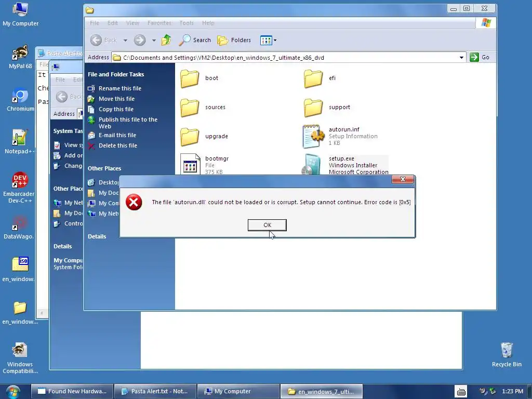This screenshot has width=532, height=399.
Task: Open the Recycle Bin
Action: click(x=507, y=354)
